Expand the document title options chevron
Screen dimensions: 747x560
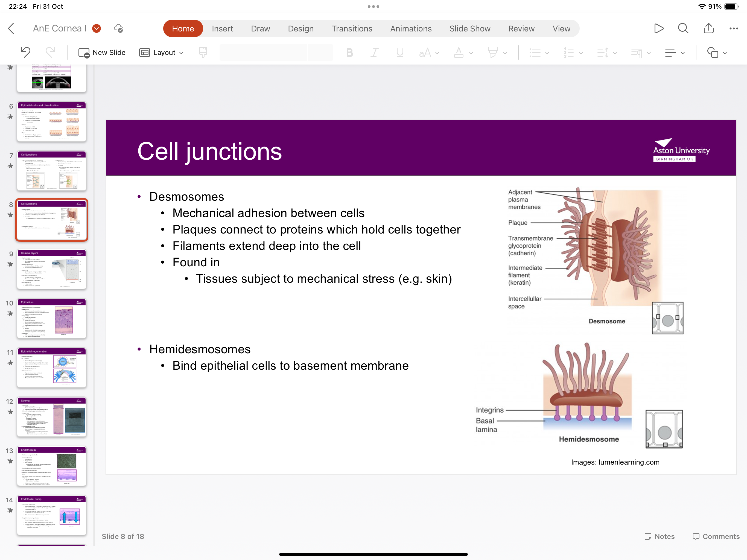(97, 28)
